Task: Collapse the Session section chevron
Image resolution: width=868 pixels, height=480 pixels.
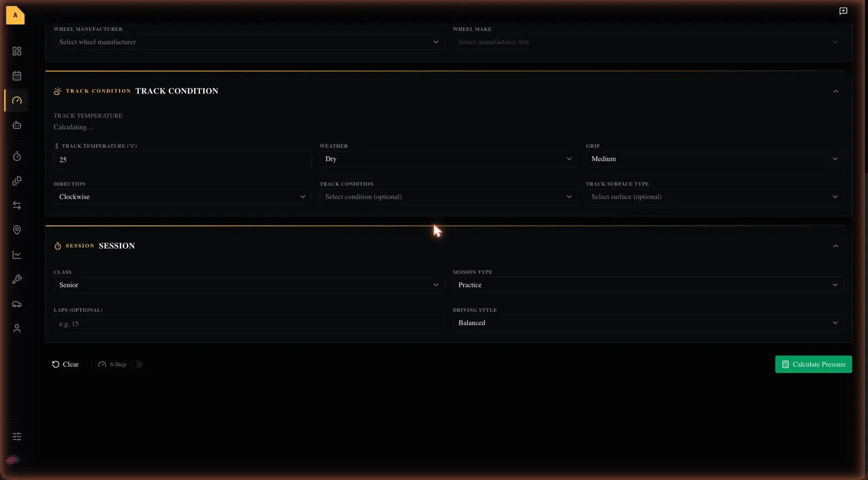Action: (835, 246)
